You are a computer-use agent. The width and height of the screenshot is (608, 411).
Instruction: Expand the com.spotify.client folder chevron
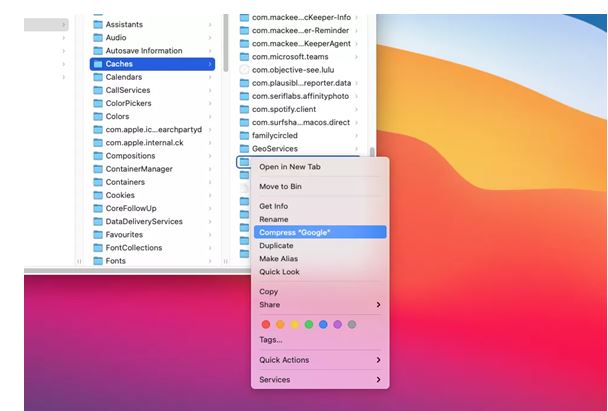click(356, 109)
